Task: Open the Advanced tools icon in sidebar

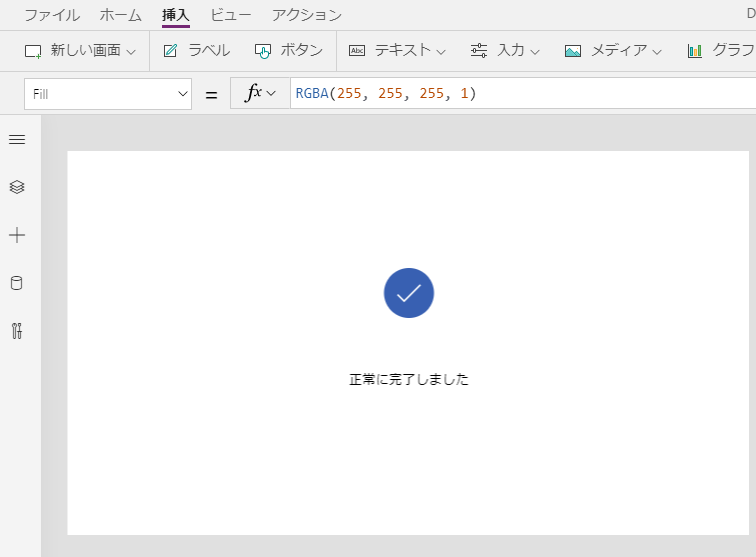Action: [x=17, y=331]
